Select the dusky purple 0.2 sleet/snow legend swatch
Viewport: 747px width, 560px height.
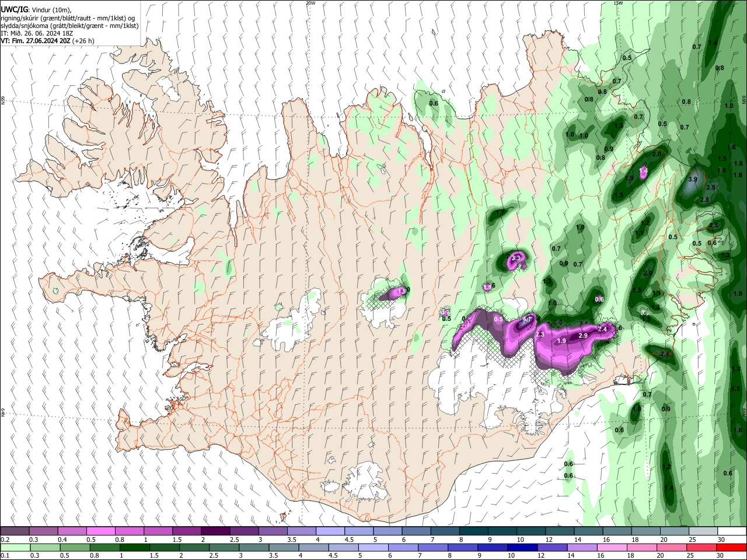click(15, 531)
